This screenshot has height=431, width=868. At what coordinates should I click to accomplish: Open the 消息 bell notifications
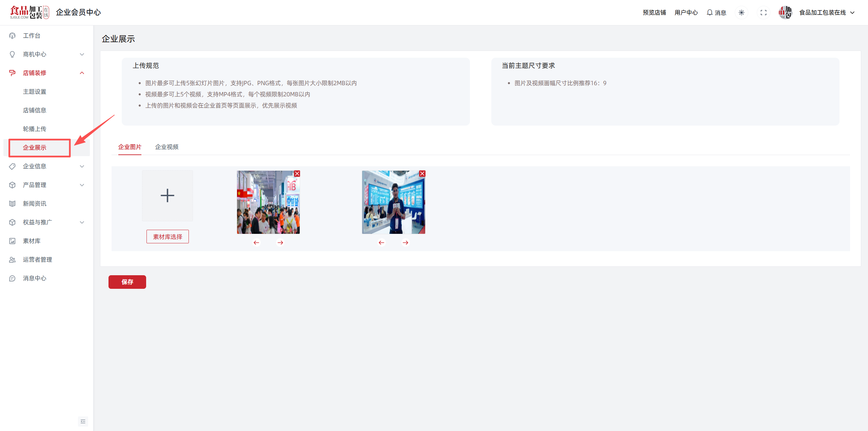pos(716,13)
